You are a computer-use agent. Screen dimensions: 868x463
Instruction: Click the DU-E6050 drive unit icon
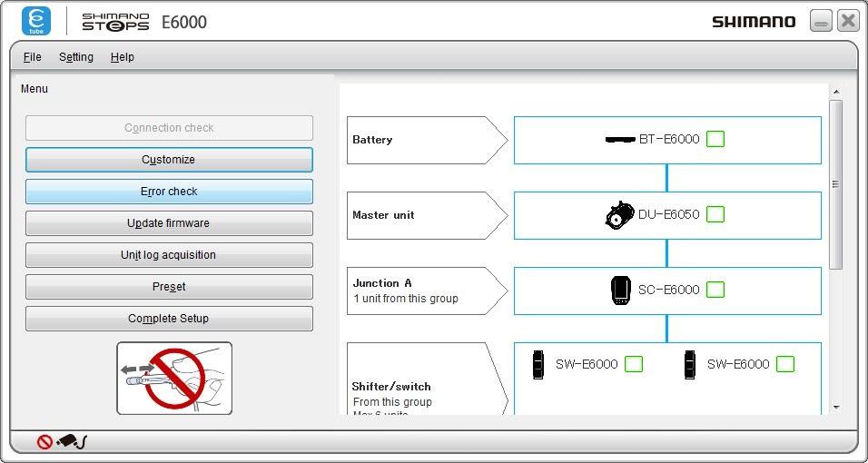point(619,215)
